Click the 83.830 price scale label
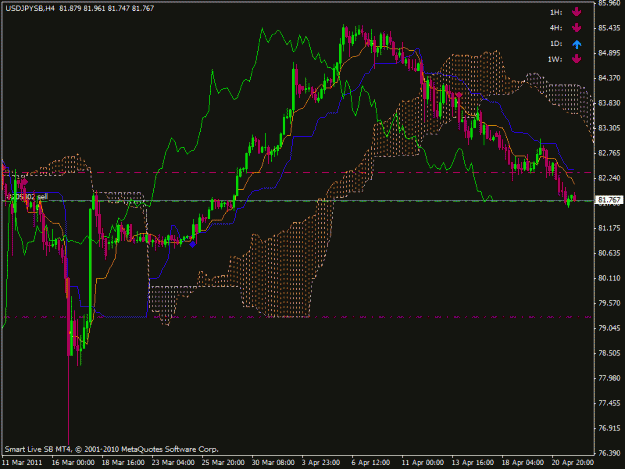Viewport: 625px width, 469px height. [610, 103]
